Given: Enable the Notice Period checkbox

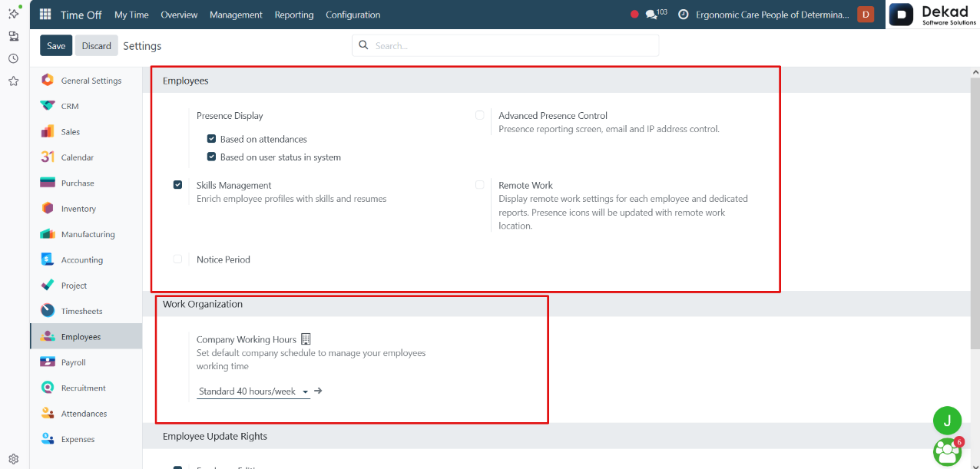Looking at the screenshot, I should [177, 259].
